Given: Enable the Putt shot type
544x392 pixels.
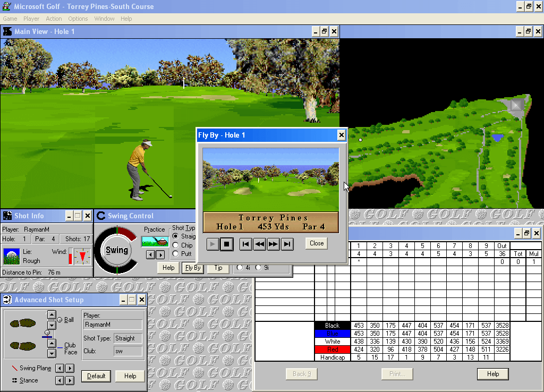Looking at the screenshot, I should click(175, 253).
